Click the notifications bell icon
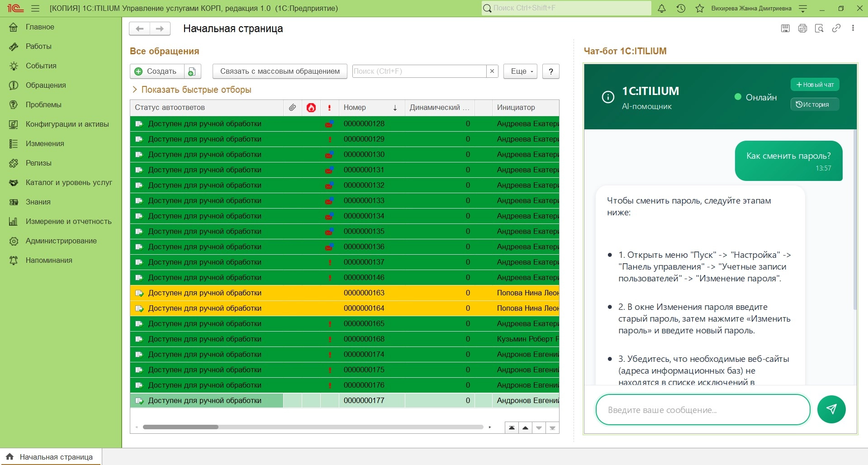 [661, 9]
